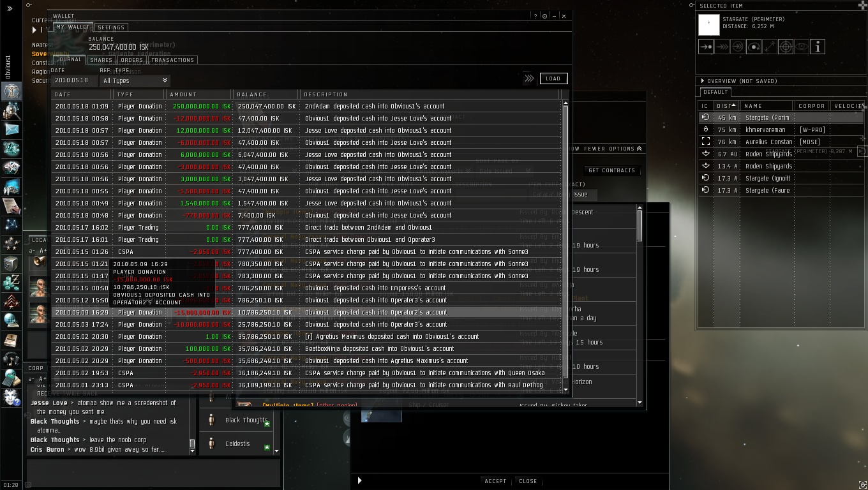Click the Orbit icon in Selected Item
The width and height of the screenshot is (868, 490).
point(754,47)
